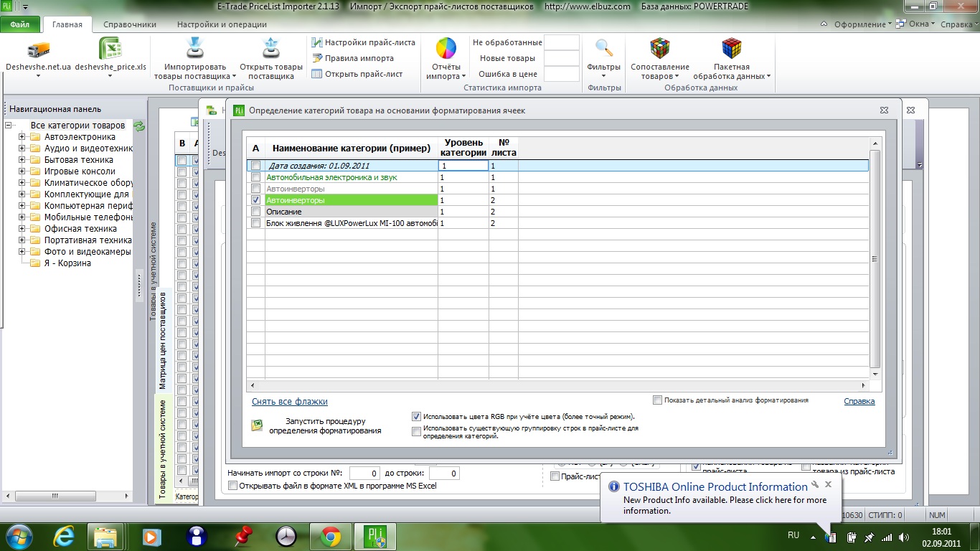This screenshot has width=980, height=551.
Task: Open the Настройки прайс-листа settings
Action: [x=364, y=42]
